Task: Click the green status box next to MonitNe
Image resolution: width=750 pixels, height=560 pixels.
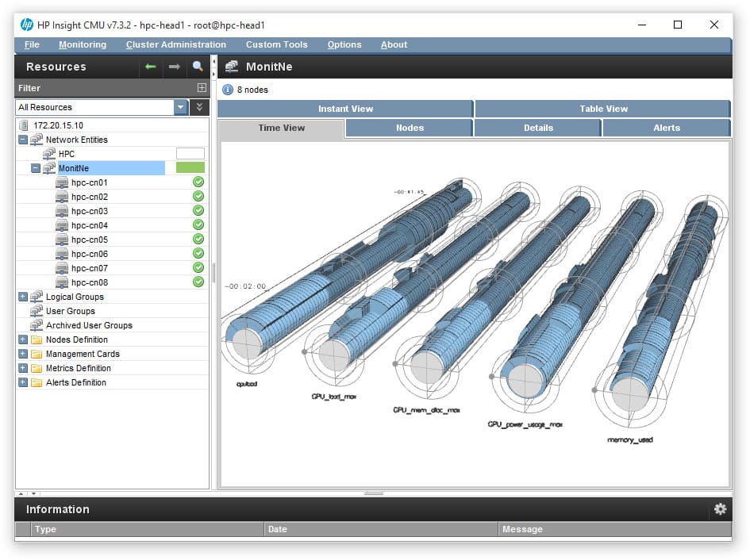Action: click(190, 167)
